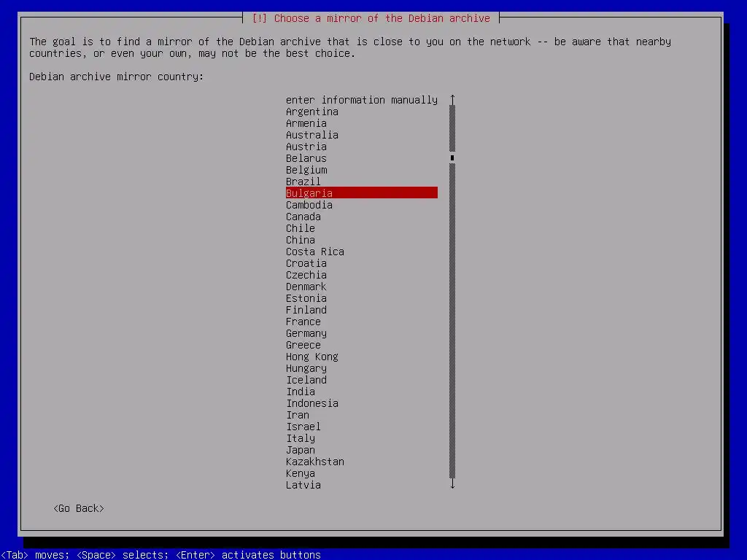The width and height of the screenshot is (747, 560).
Task: Click the scrollbar track below the marker
Action: coord(452,321)
